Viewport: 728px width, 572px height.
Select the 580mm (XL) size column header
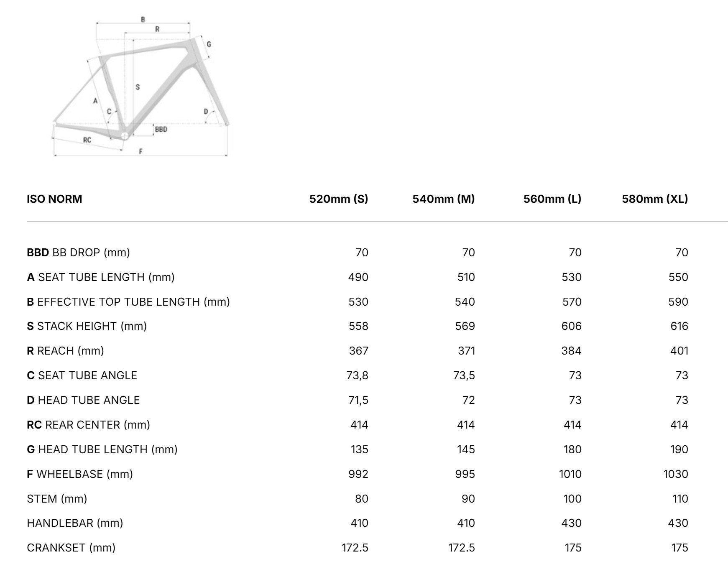pos(654,199)
